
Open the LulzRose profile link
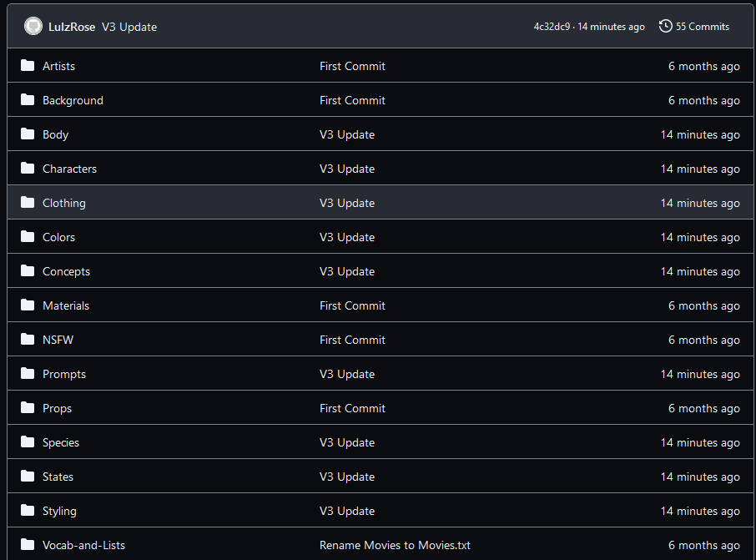[x=72, y=27]
